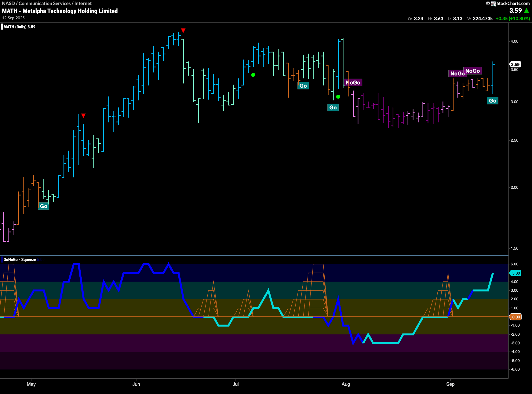Select the Go signal label in late July
The width and height of the screenshot is (532, 394).
point(333,108)
